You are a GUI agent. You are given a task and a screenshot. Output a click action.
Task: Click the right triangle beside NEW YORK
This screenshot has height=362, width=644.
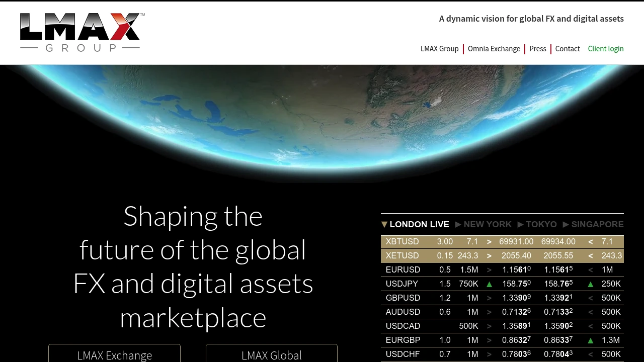coord(458,224)
